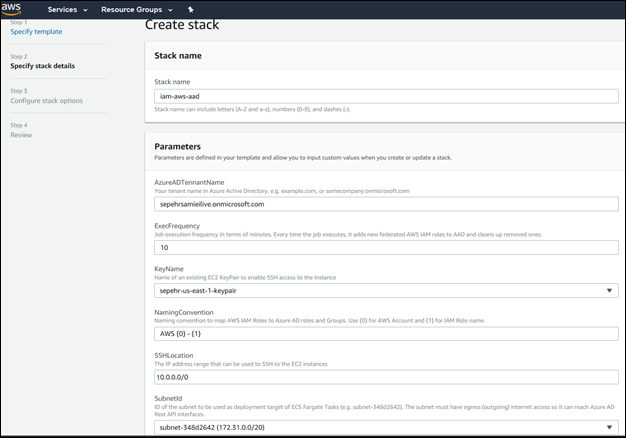
Task: Click the NamingConvention label
Action: 184,312
